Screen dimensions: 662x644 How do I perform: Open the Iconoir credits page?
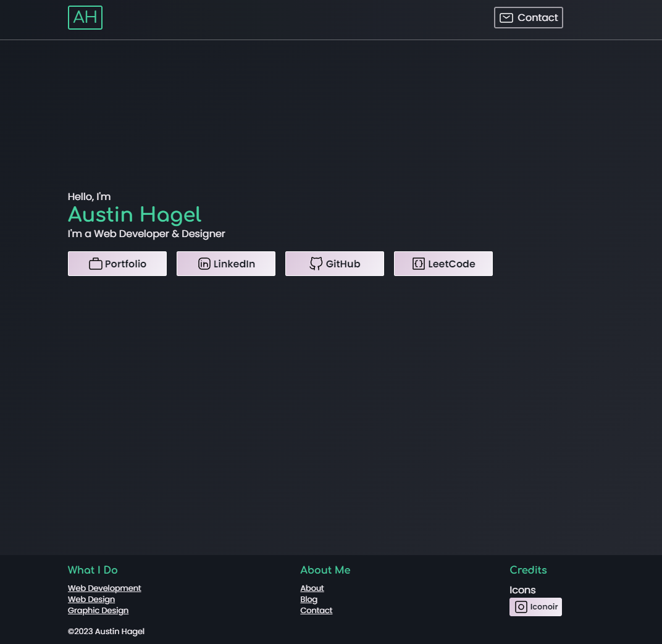(535, 606)
